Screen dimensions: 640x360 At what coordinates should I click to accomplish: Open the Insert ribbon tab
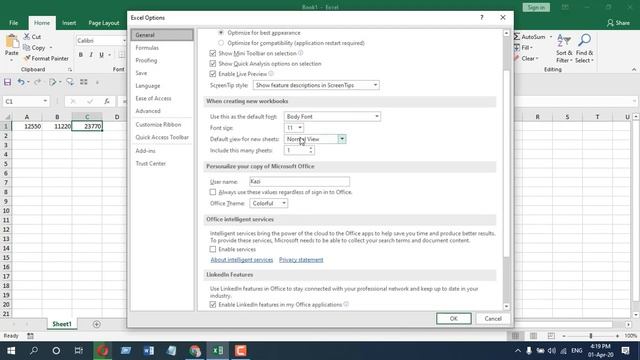pyautogui.click(x=69, y=23)
